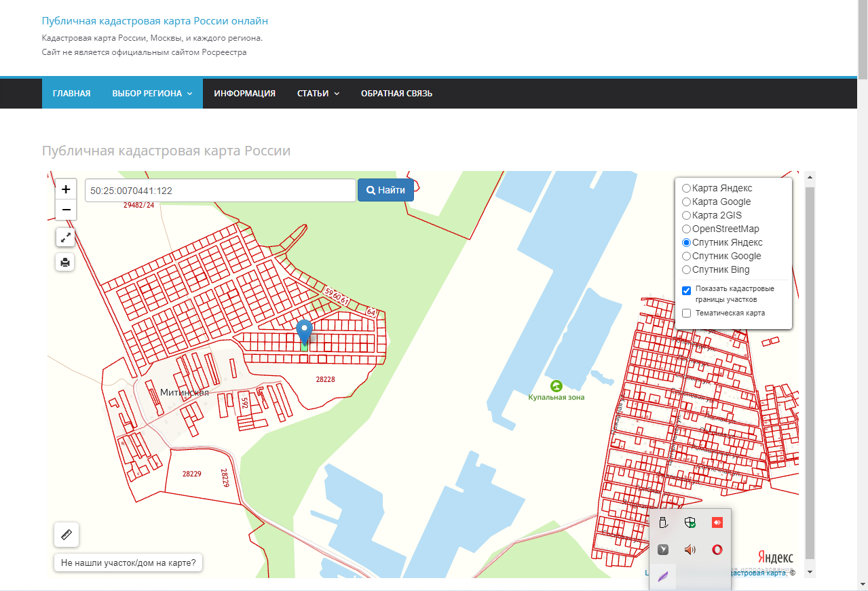The height and width of the screenshot is (591, 868).
Task: Select the Карта Яндекс radio option
Action: click(x=687, y=188)
